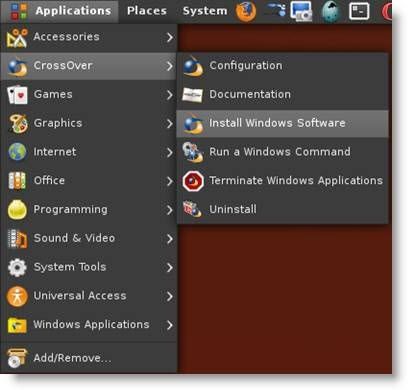The height and width of the screenshot is (390, 408).
Task: Click the Programming hard hat icon
Action: pyautogui.click(x=17, y=210)
